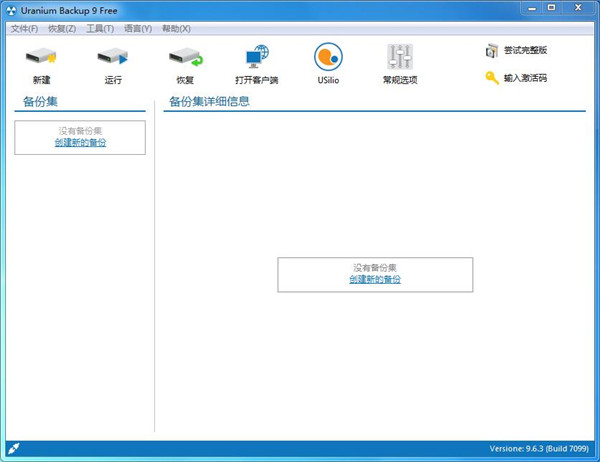This screenshot has height=462, width=600.
Task: Open the USilio orange circle icon
Action: 328,57
